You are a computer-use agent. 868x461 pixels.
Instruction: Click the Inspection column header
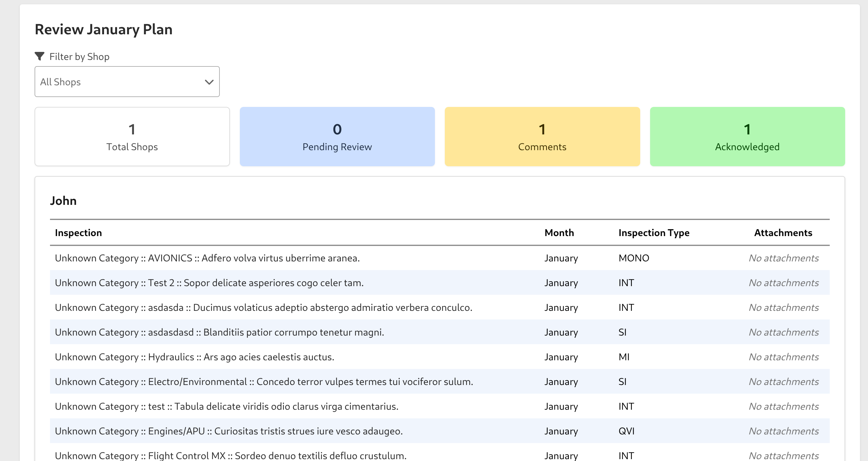[78, 233]
